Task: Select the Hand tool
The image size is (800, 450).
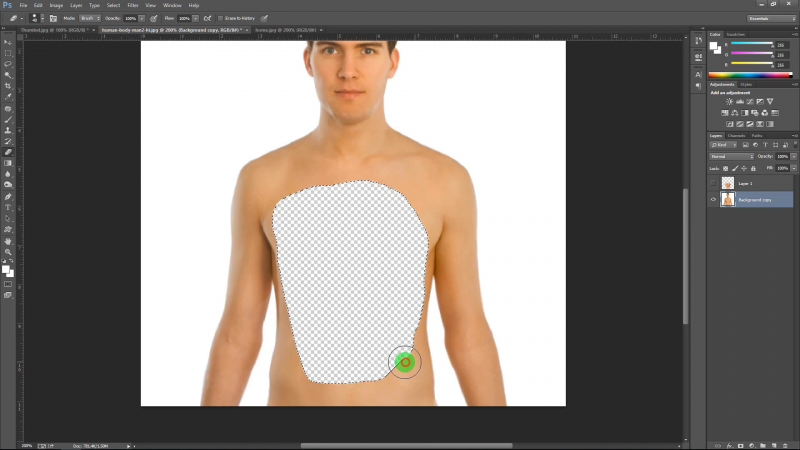Action: click(8, 241)
